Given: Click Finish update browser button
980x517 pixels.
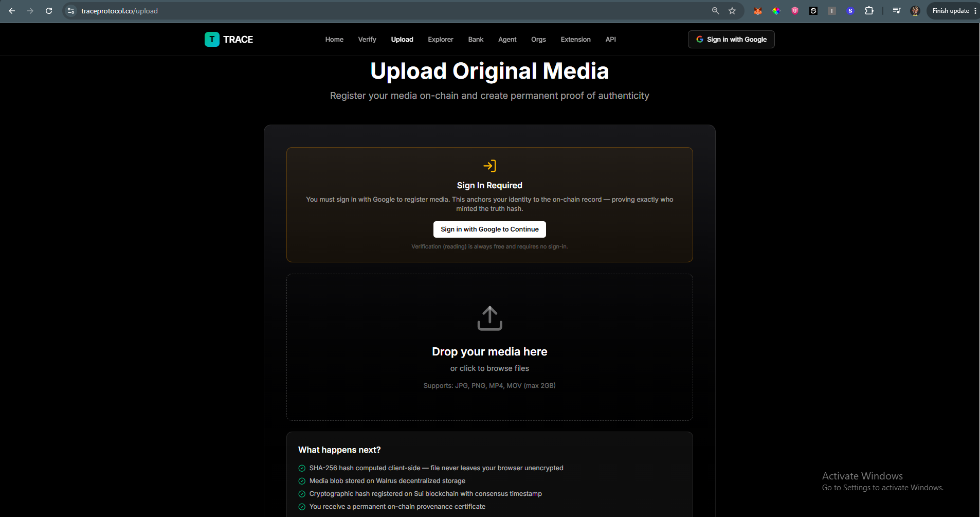Looking at the screenshot, I should click(x=951, y=11).
